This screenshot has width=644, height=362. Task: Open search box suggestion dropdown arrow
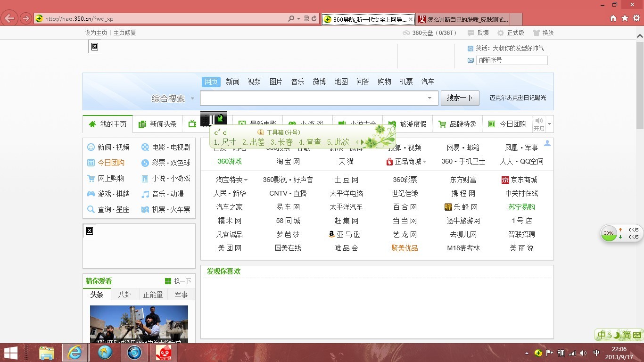coord(429,98)
